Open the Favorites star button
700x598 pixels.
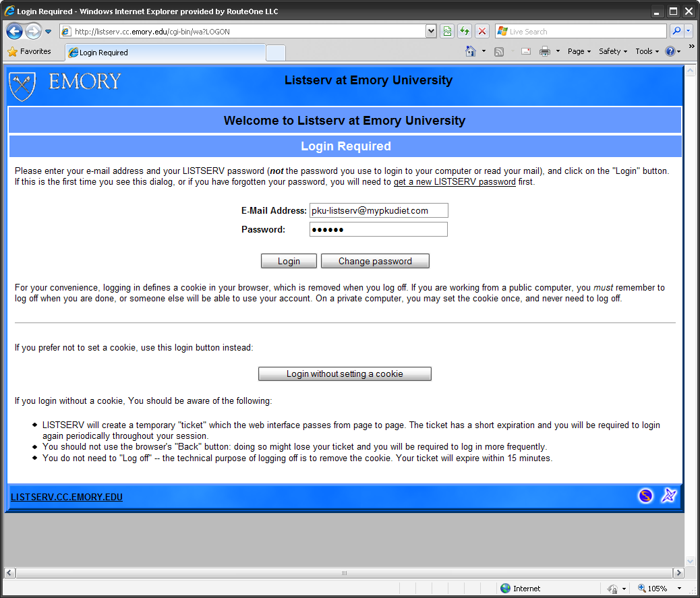pyautogui.click(x=30, y=51)
